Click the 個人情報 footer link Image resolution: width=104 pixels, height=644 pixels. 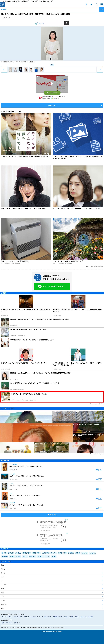(x=71, y=617)
